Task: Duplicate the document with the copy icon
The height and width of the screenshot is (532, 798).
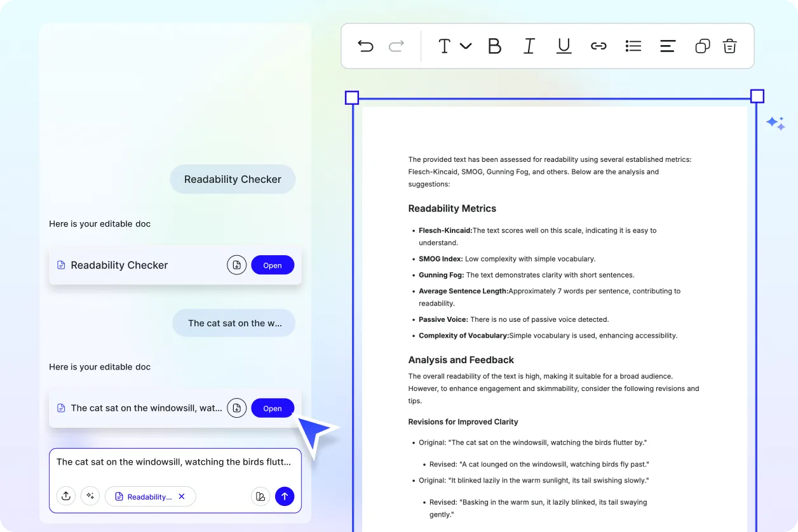Action: (x=702, y=46)
